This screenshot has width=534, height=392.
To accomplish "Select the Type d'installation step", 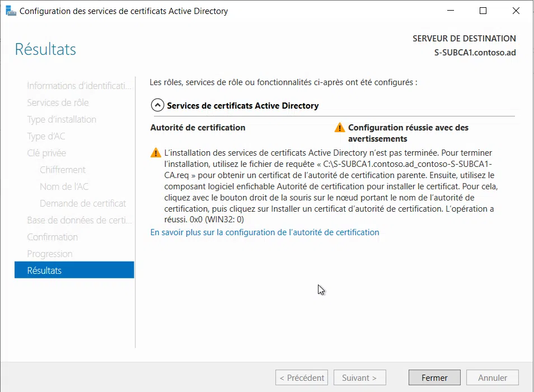I will 62,119.
